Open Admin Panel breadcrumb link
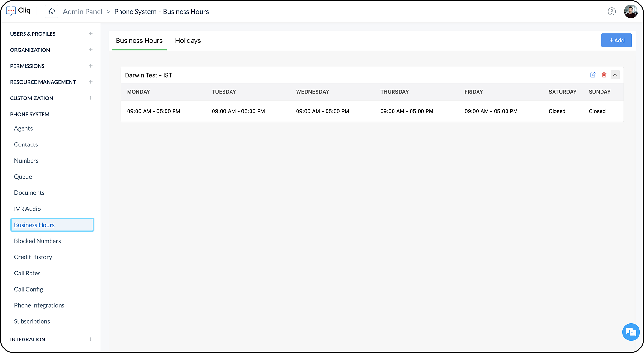 (x=82, y=12)
